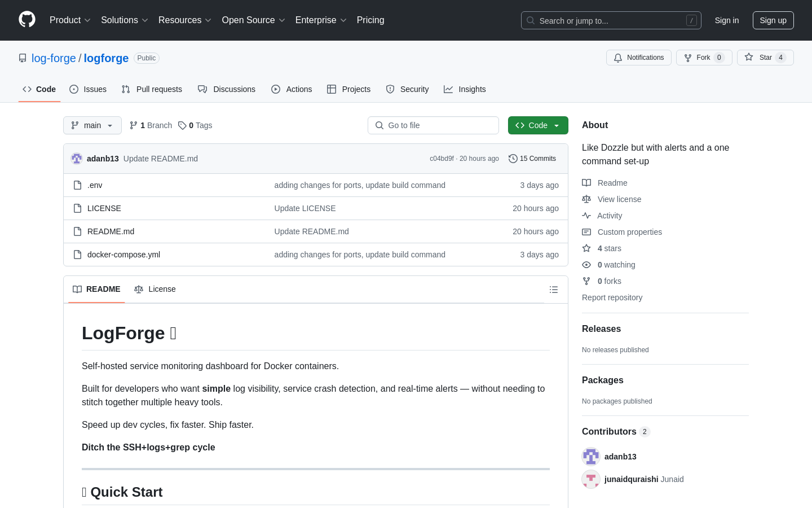Open the Product menu
This screenshot has height=508, width=812.
click(x=70, y=20)
